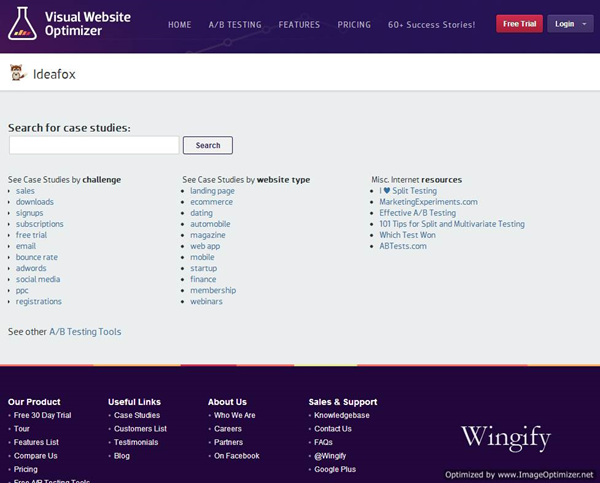Open the automobile website type link

tap(210, 224)
